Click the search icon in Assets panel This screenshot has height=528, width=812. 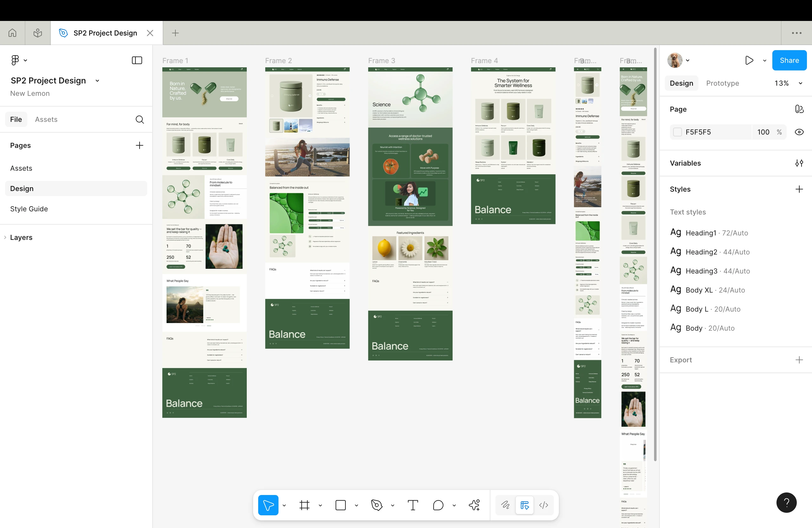tap(140, 119)
